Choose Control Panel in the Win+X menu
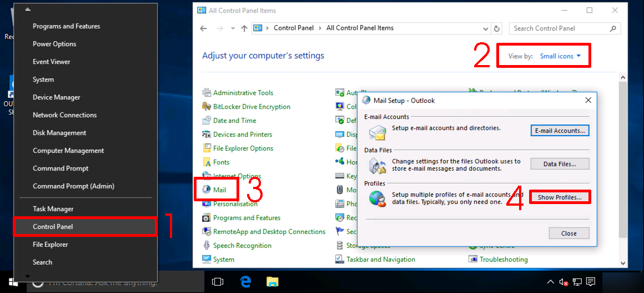 (85, 227)
